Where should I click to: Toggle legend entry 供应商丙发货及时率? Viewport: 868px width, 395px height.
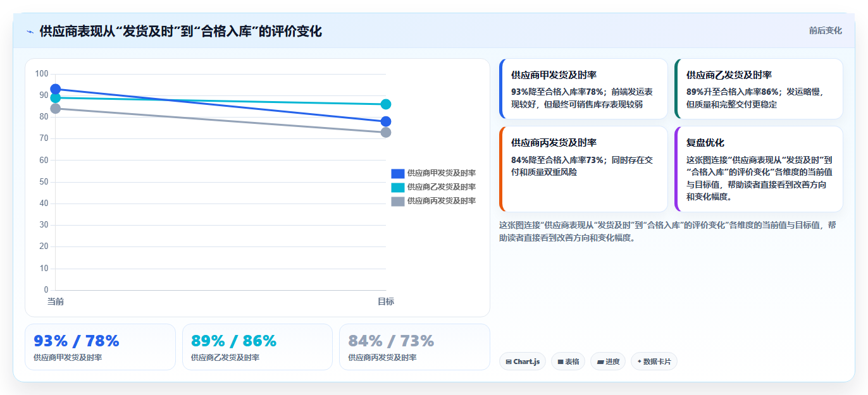(433, 201)
